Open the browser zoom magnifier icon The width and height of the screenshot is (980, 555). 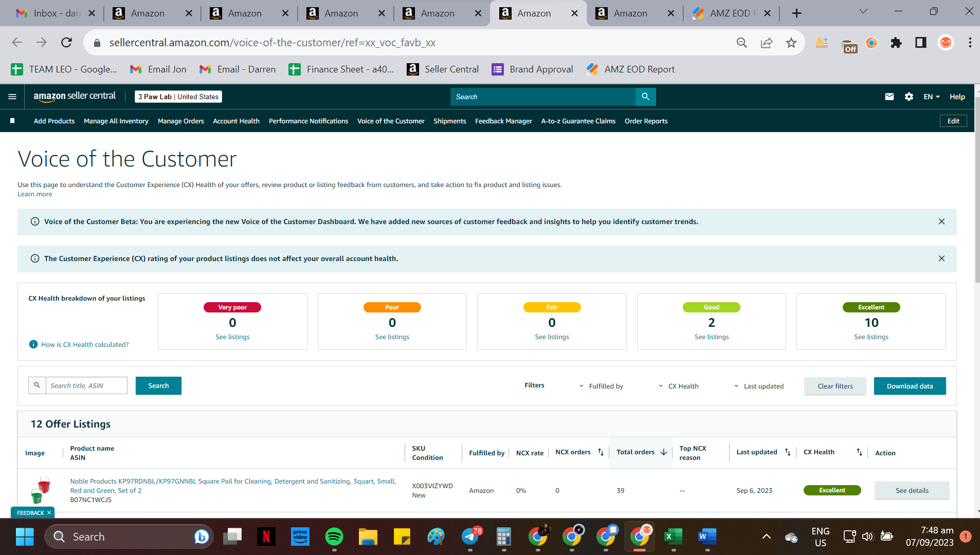[741, 43]
